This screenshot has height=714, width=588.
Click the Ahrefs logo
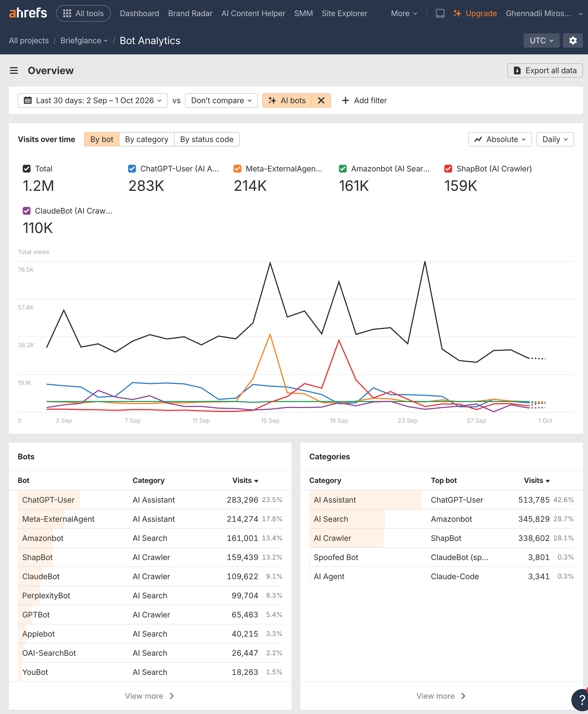[x=28, y=13]
